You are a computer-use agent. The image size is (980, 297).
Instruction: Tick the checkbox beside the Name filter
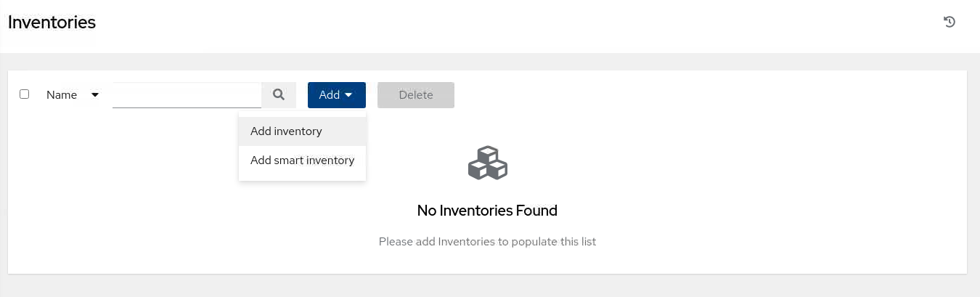24,94
